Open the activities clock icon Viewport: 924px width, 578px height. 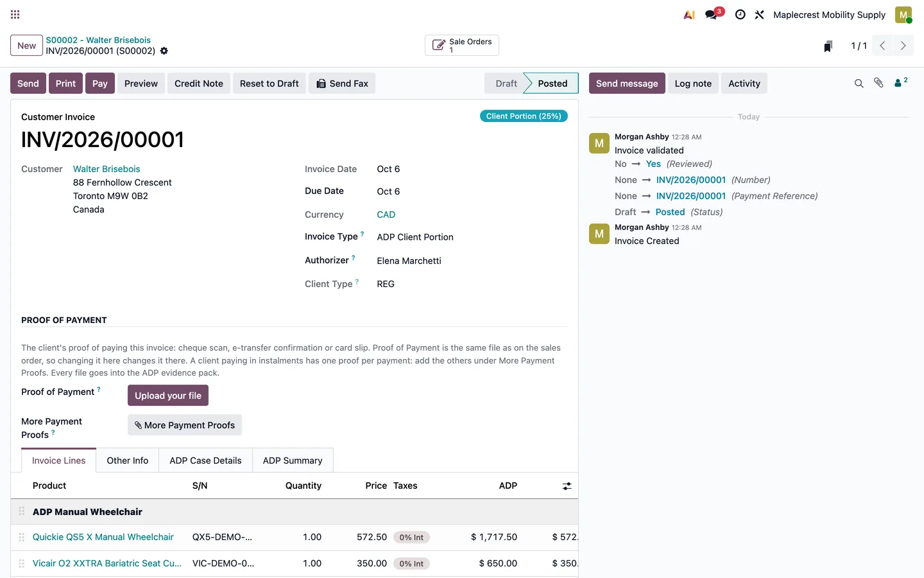(740, 15)
